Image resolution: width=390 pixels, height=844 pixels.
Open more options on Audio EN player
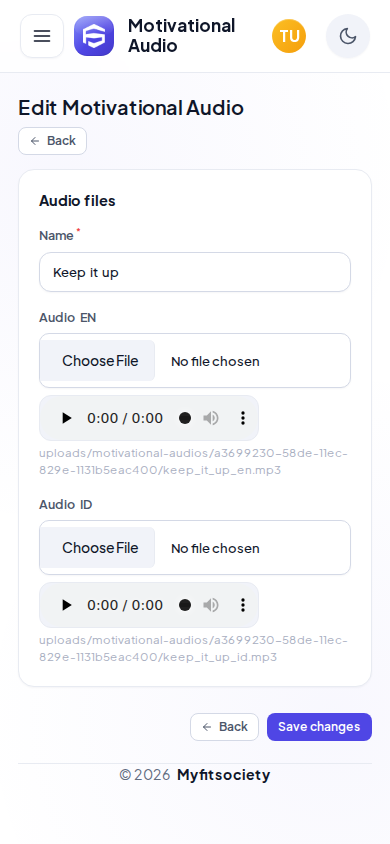[x=243, y=418]
